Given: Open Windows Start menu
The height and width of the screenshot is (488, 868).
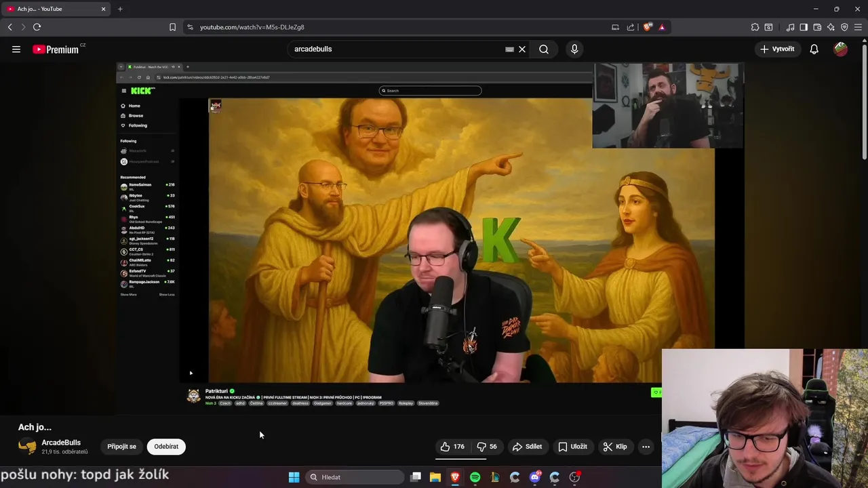Looking at the screenshot, I should 294,477.
